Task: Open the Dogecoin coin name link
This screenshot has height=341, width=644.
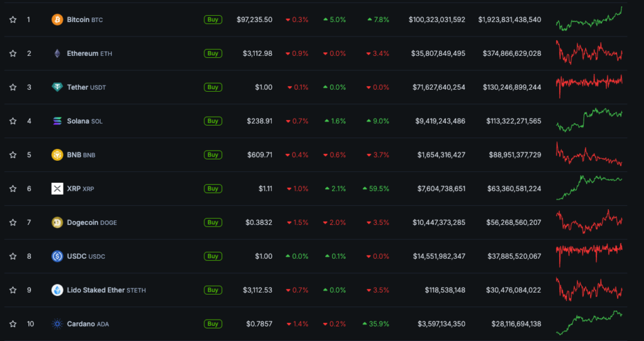Action: pyautogui.click(x=82, y=222)
